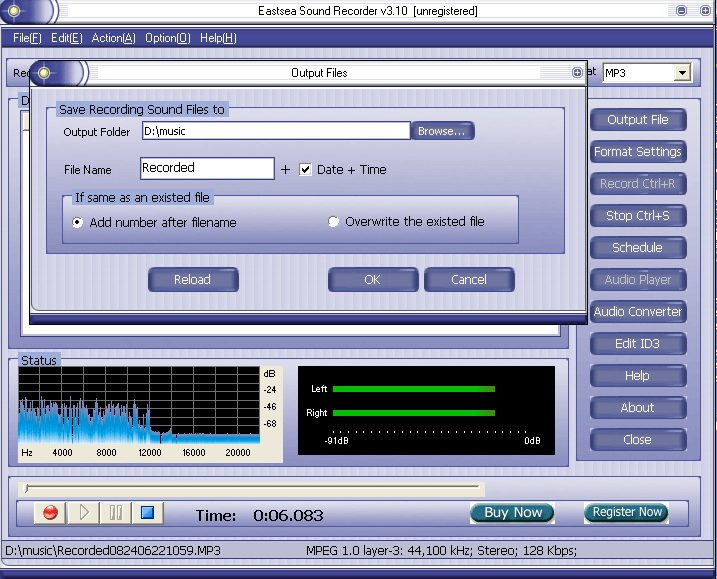Click the Play triangle icon

84,513
